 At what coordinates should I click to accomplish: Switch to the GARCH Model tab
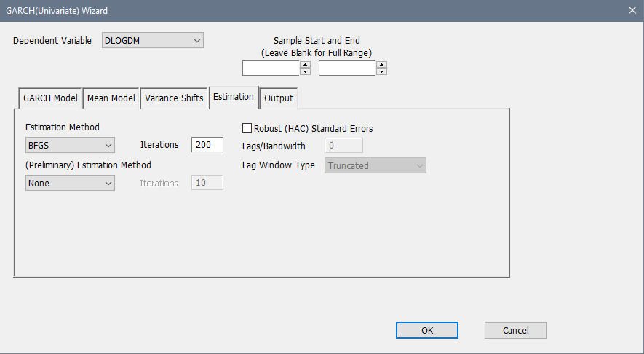[x=50, y=98]
